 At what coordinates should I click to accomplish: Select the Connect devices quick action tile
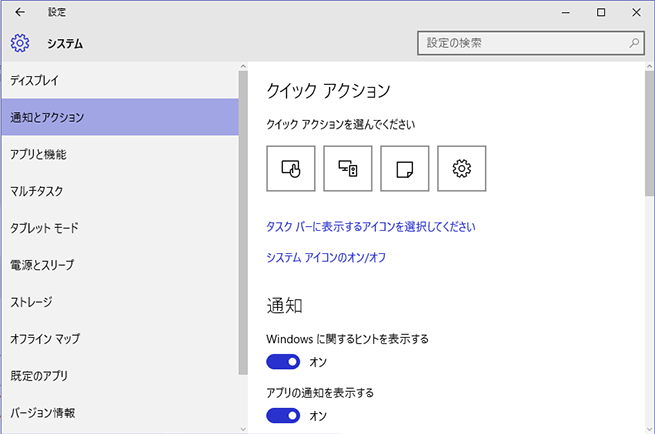pos(348,168)
